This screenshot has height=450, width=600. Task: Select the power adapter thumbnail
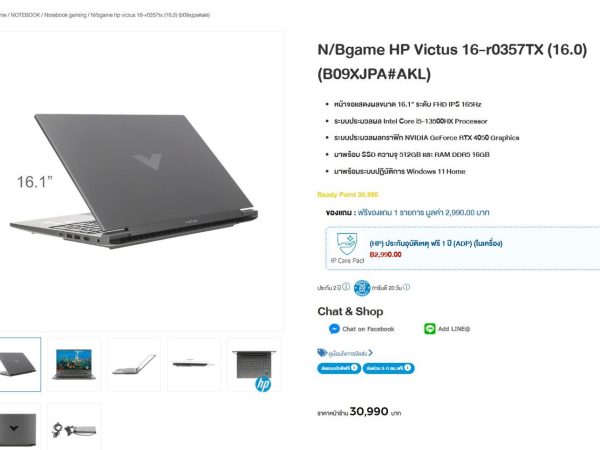74,427
